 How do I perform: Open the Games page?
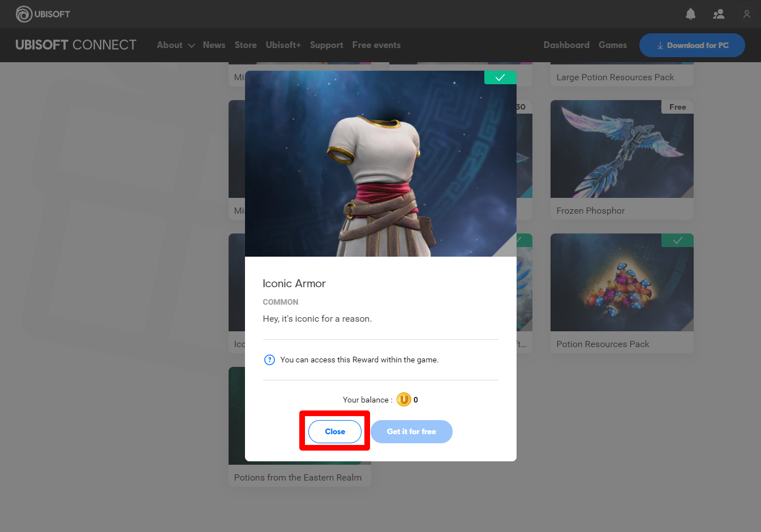(x=613, y=45)
